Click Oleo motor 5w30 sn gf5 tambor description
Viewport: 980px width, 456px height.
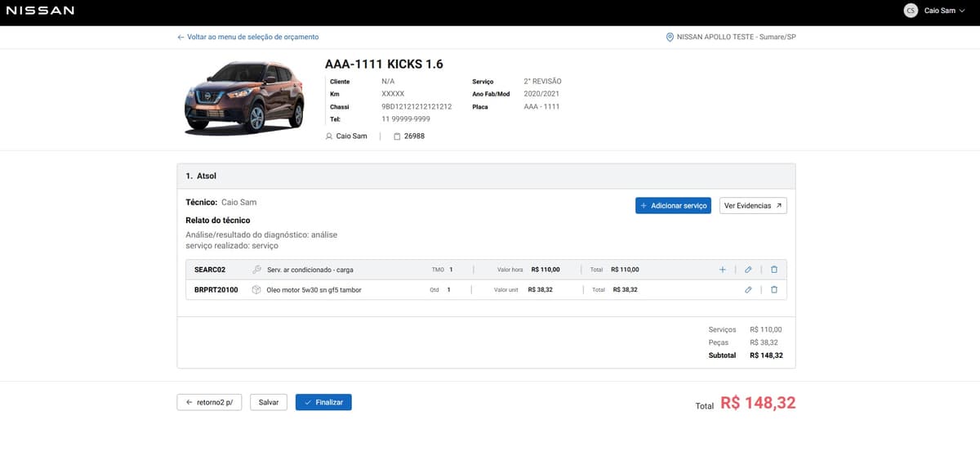314,289
